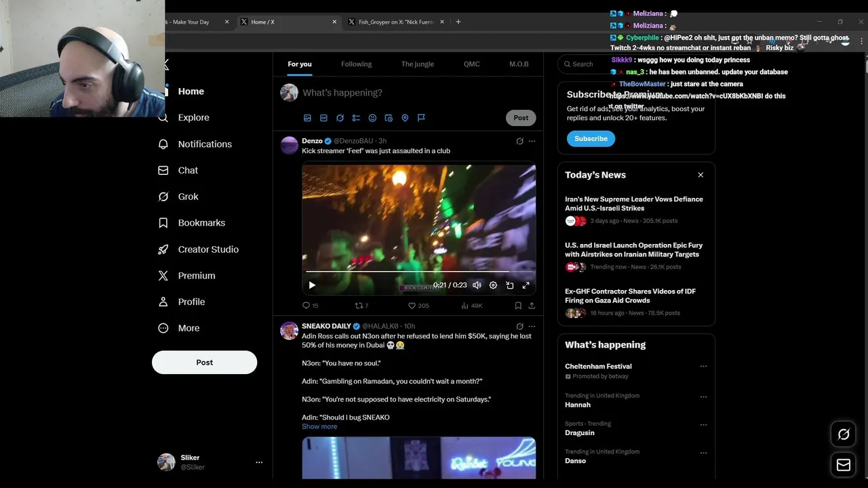
Task: Click the Post button in the composer
Action: click(x=521, y=117)
